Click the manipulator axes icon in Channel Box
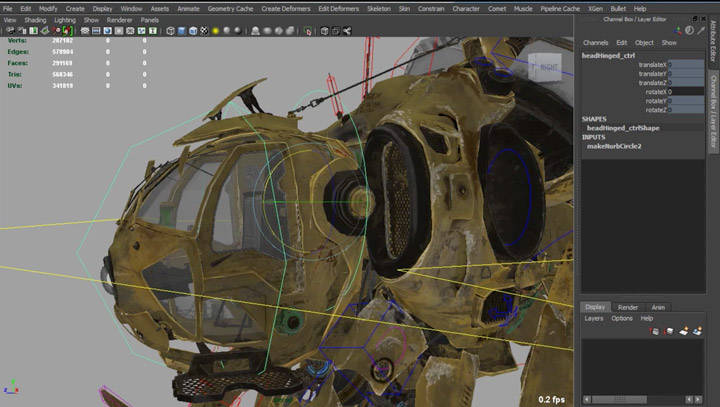720x407 pixels. [677, 30]
